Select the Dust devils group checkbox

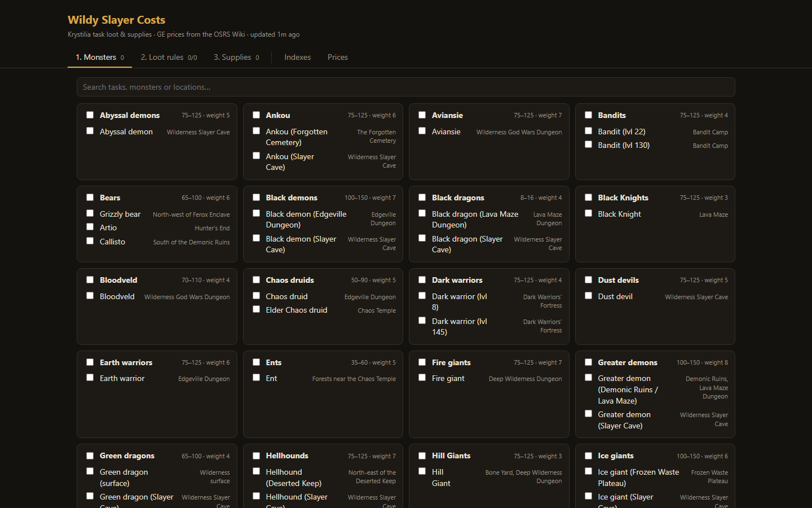click(588, 280)
